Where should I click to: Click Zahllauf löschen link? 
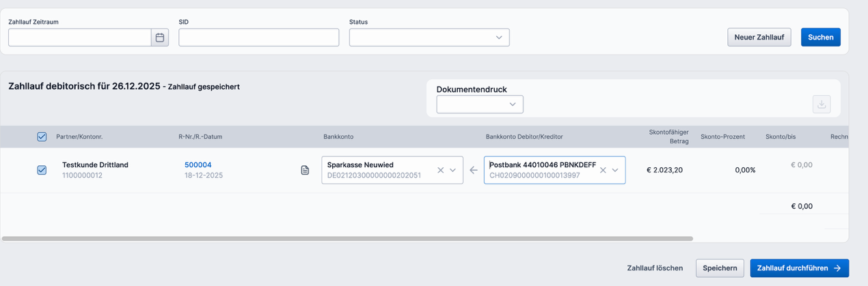(655, 268)
